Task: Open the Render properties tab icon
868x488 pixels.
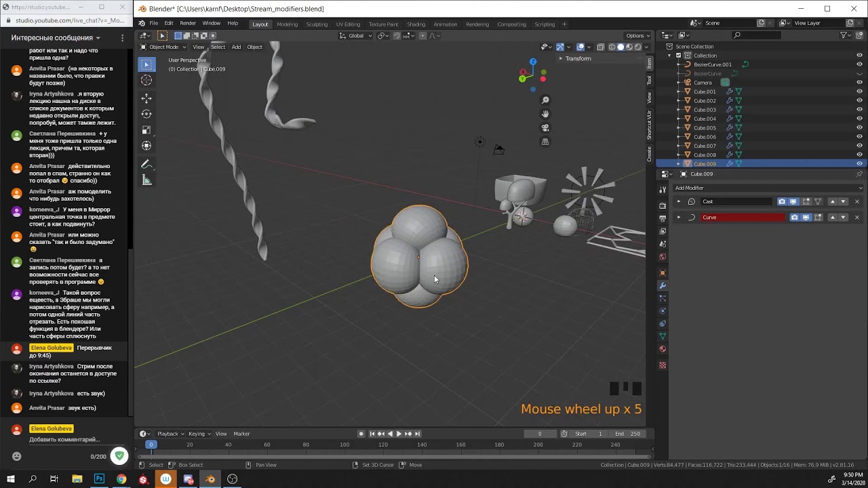Action: coord(663,205)
